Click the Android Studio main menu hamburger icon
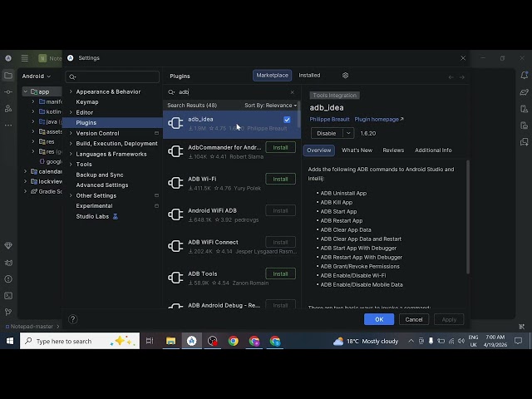The height and width of the screenshot is (399, 532). pyautogui.click(x=24, y=58)
